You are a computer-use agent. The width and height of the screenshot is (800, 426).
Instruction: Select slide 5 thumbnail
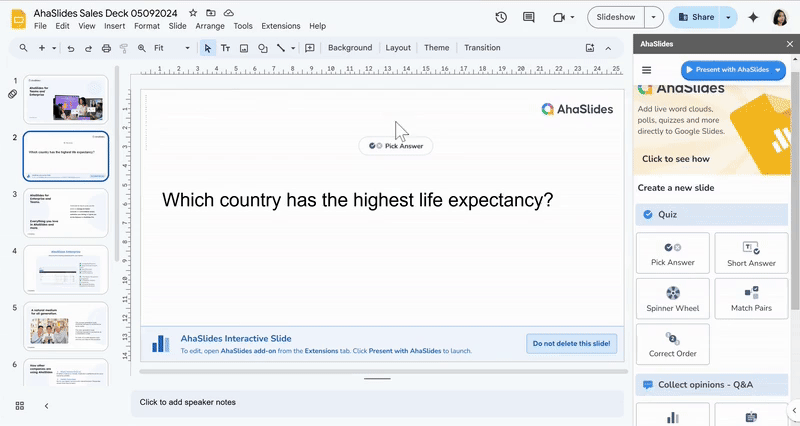pyautogui.click(x=66, y=327)
